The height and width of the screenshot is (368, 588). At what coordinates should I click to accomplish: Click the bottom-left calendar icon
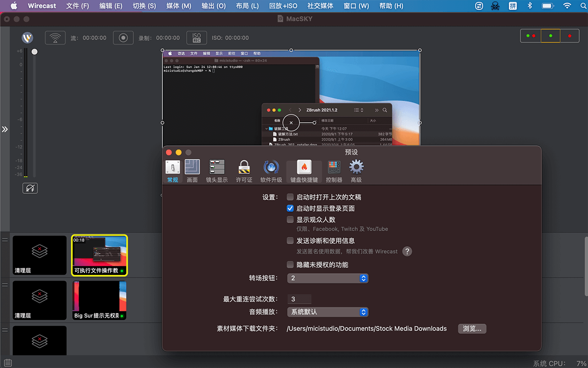(7, 363)
